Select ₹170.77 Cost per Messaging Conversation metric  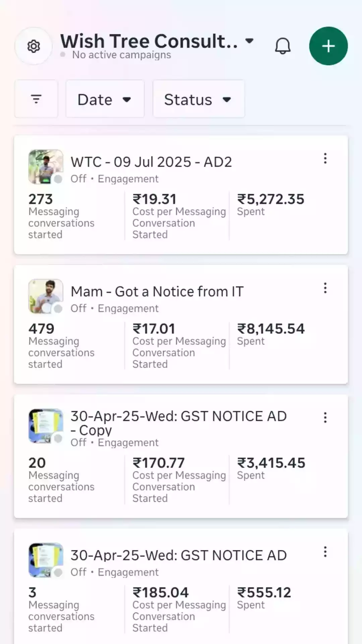click(x=179, y=480)
